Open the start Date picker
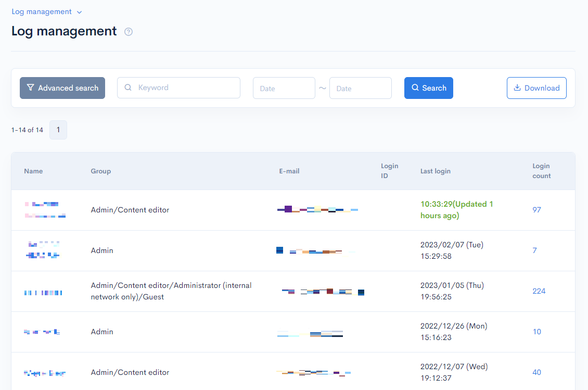The width and height of the screenshot is (588, 390). [x=284, y=87]
